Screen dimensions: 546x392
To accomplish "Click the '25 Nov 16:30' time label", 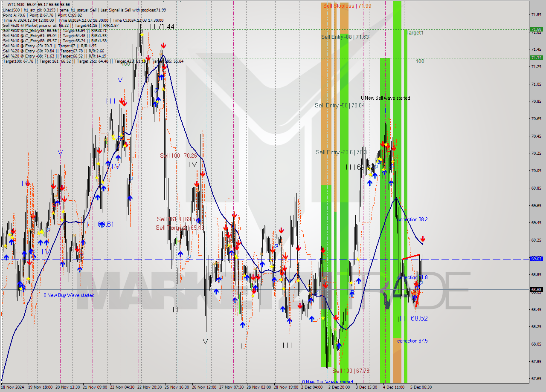I will point(177,387).
